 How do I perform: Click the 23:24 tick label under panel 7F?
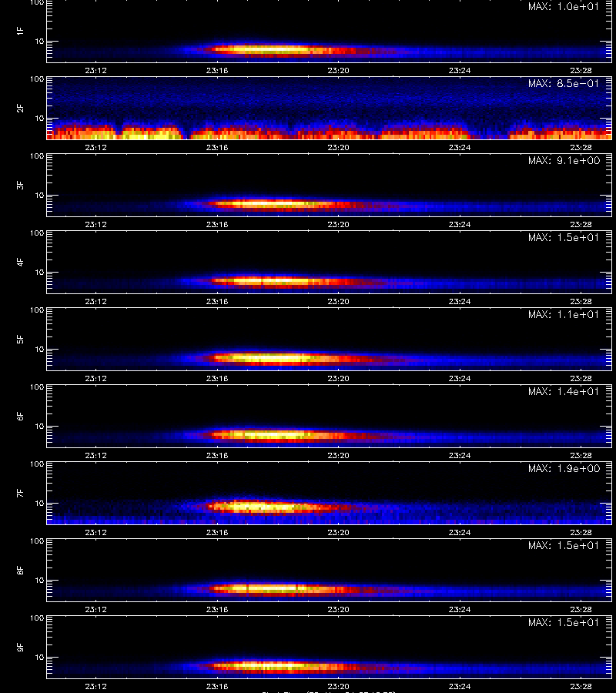point(460,532)
